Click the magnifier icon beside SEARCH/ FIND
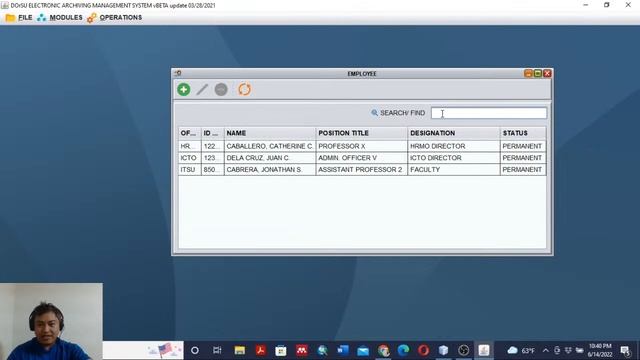This screenshot has width=640, height=360. (374, 113)
